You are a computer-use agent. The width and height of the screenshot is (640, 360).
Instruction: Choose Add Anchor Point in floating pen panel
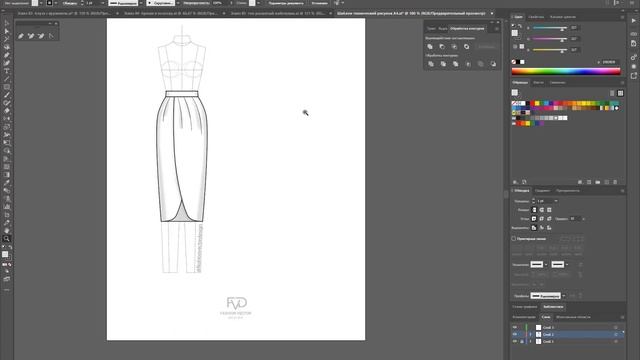tap(31, 36)
